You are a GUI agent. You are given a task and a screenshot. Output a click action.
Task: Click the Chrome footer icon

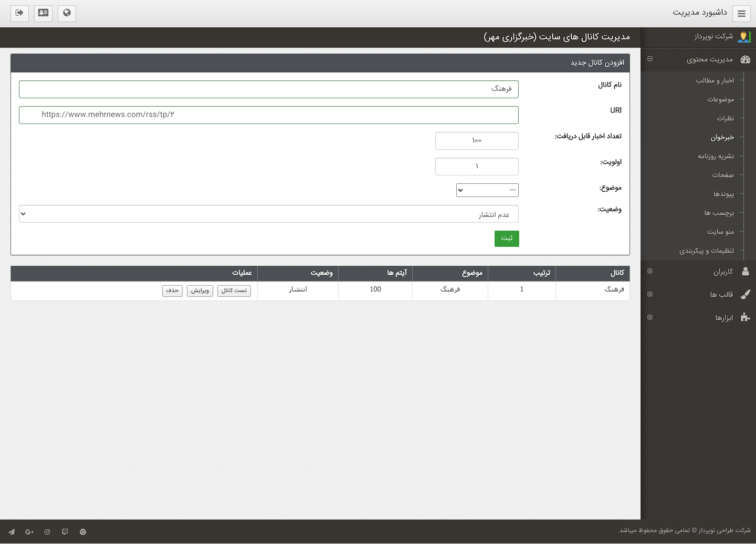point(83,532)
